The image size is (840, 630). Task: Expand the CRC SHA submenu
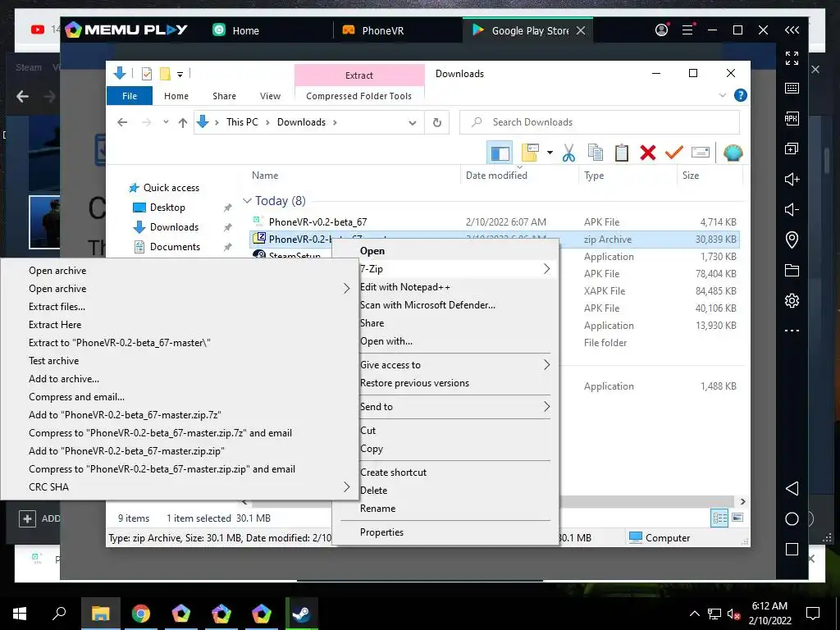click(x=347, y=487)
